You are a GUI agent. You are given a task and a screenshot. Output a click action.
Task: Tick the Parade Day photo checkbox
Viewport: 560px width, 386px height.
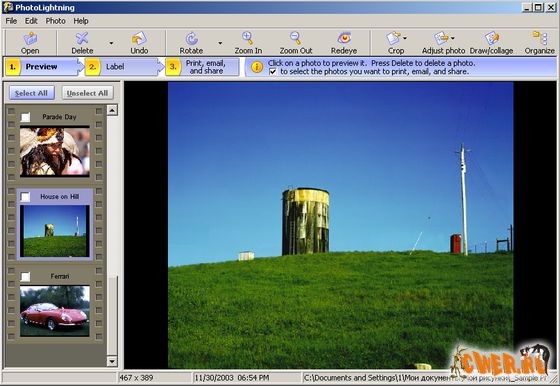click(25, 117)
